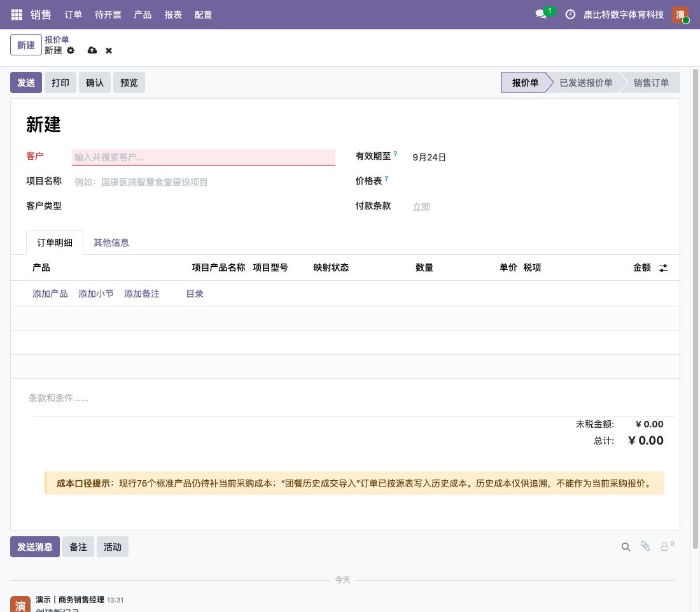Open the activities clock icon

570,14
